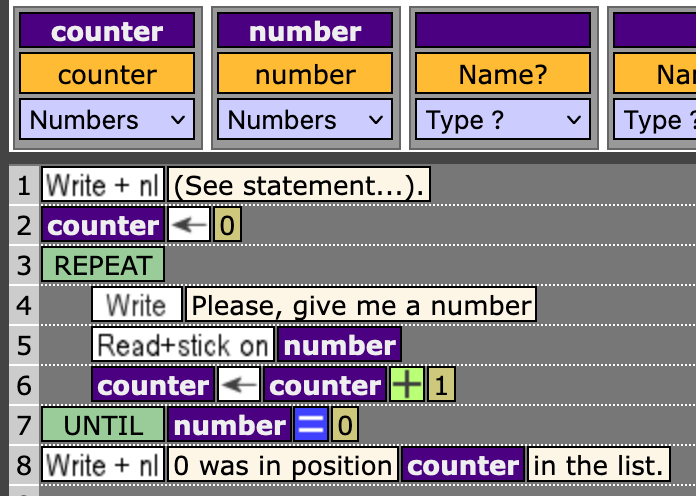Image resolution: width=696 pixels, height=496 pixels.
Task: Click the 'Write + nl' instruction on line 1
Action: (x=103, y=185)
